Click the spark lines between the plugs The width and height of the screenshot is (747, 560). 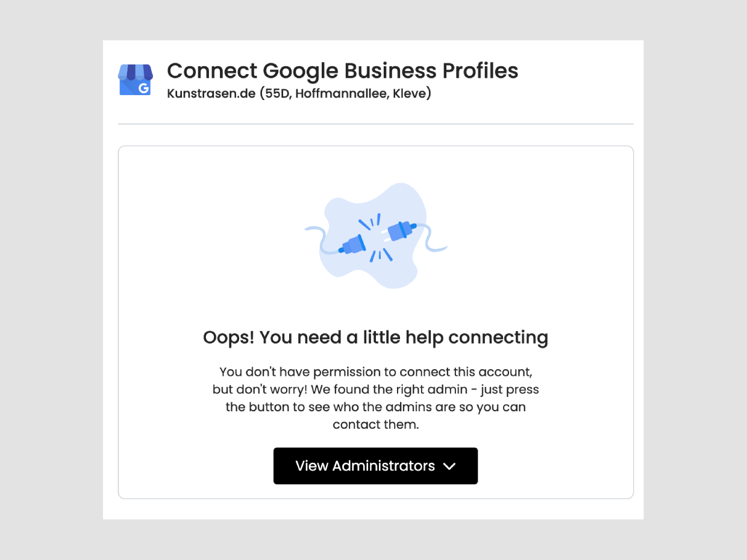(x=377, y=238)
